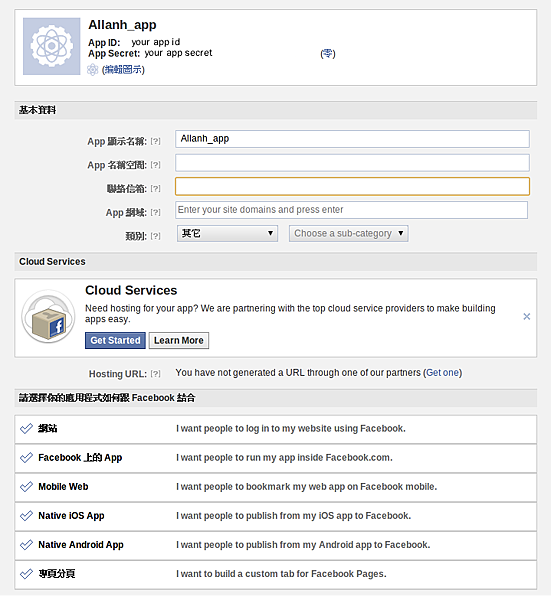
Task: Open the edit icon link under App Secret
Action: (123, 70)
